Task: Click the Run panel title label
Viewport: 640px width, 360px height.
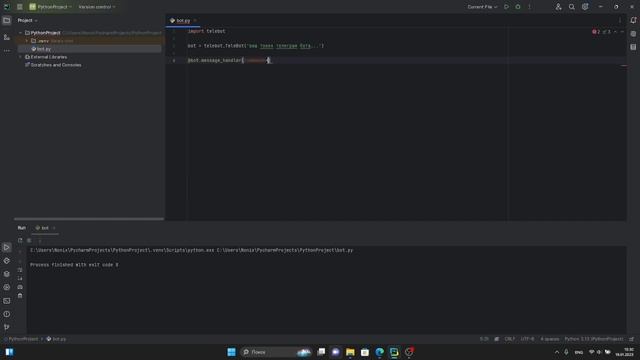Action: 22,228
